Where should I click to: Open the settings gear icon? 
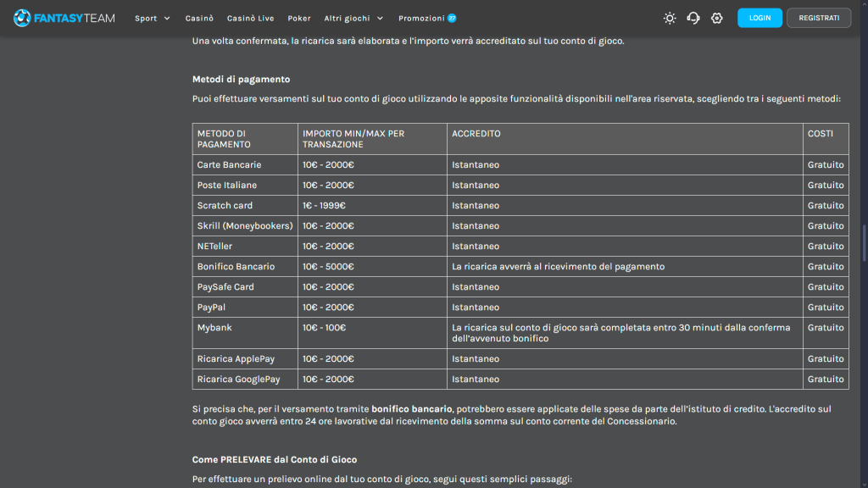coord(716,17)
